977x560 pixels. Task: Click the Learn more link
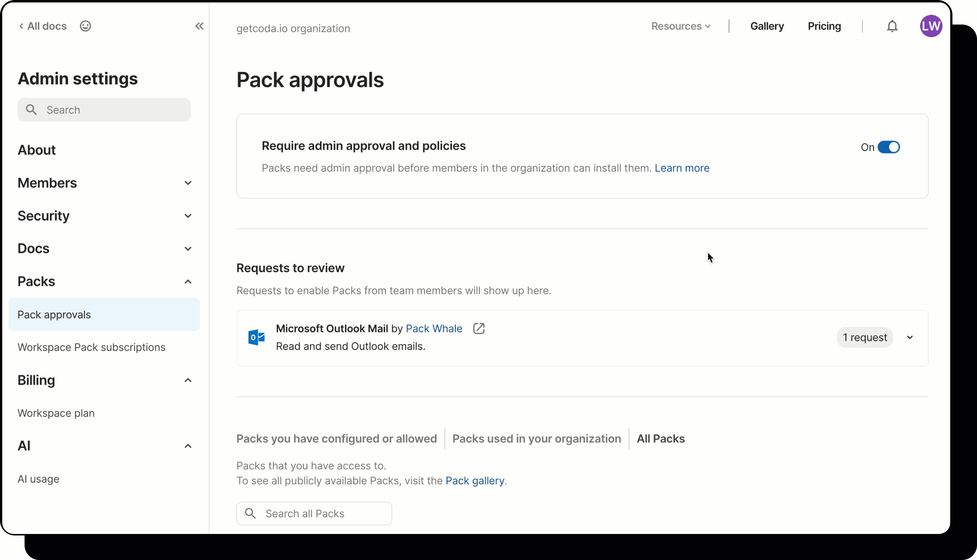click(682, 168)
